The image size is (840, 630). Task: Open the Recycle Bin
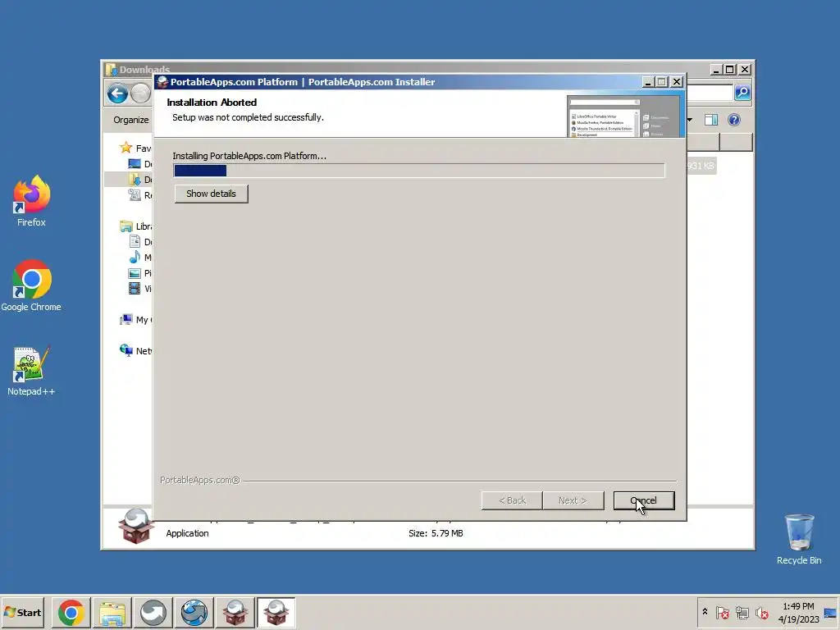(799, 539)
